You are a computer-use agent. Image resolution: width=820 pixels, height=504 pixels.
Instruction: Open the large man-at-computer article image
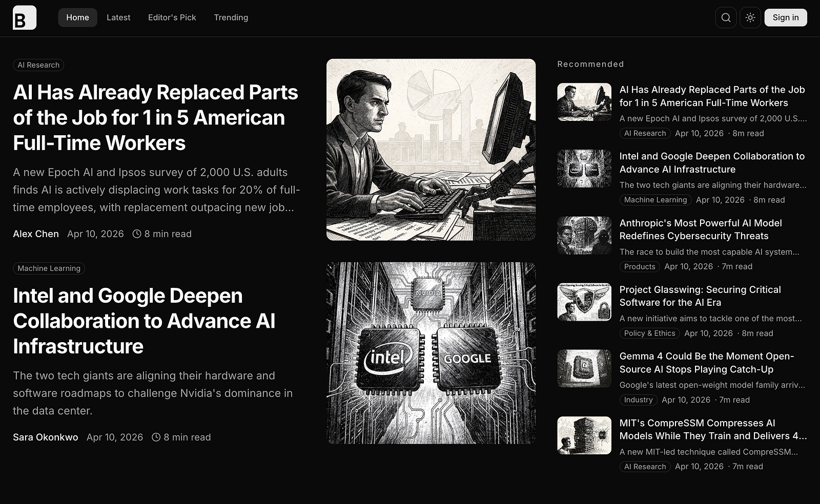tap(431, 150)
